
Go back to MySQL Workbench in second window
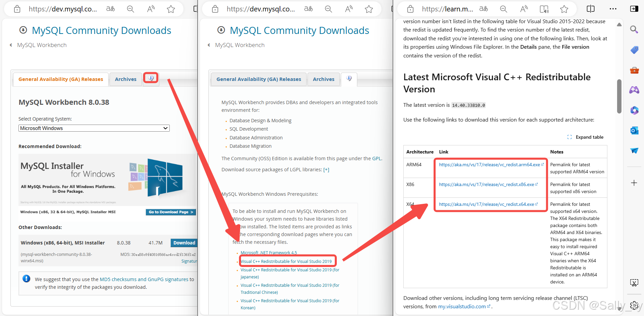[x=240, y=45]
